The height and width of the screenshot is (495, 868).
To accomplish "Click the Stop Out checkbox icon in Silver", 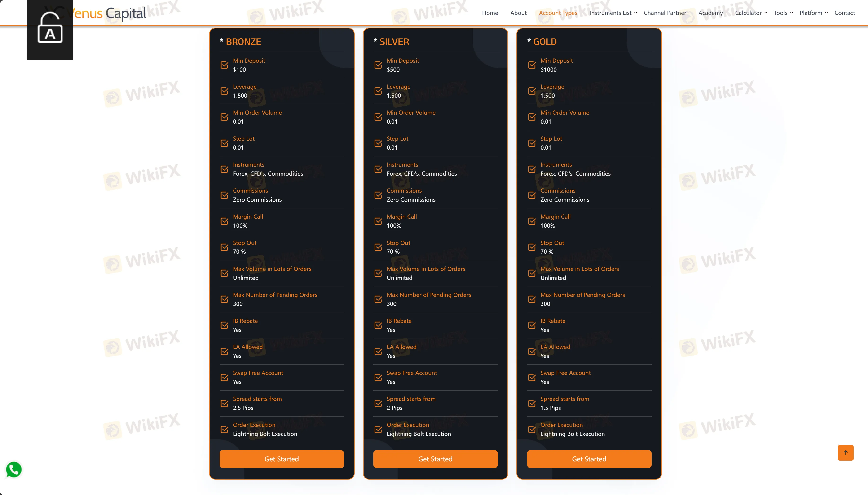I will [x=378, y=247].
